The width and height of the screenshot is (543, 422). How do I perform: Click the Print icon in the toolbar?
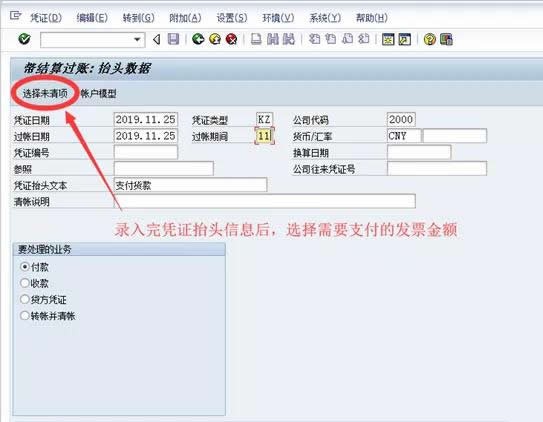click(x=256, y=39)
